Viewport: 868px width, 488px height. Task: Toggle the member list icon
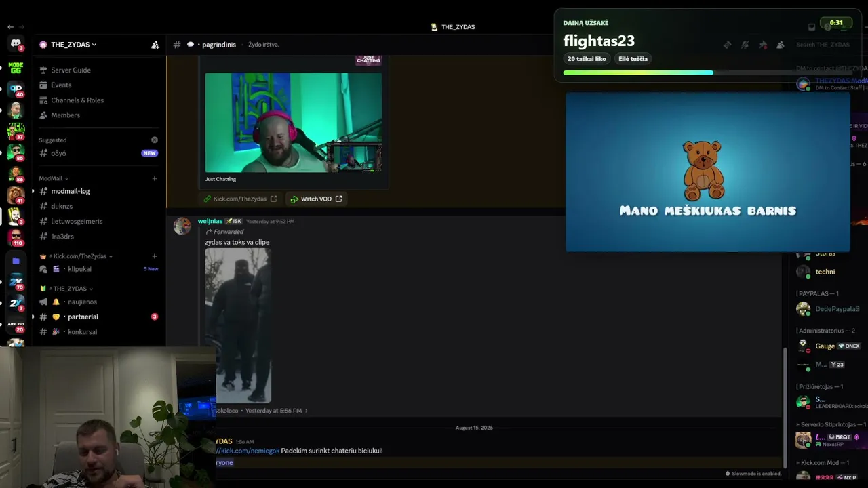pyautogui.click(x=781, y=45)
